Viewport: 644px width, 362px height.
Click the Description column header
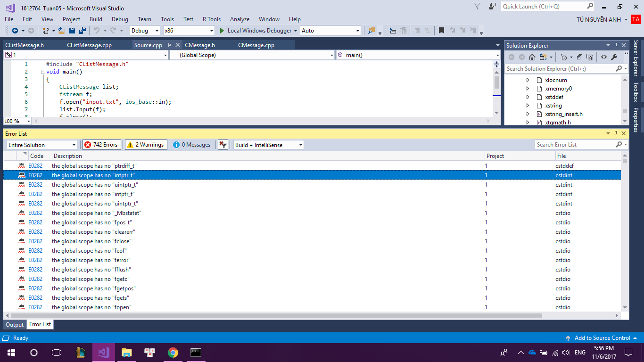coord(269,156)
